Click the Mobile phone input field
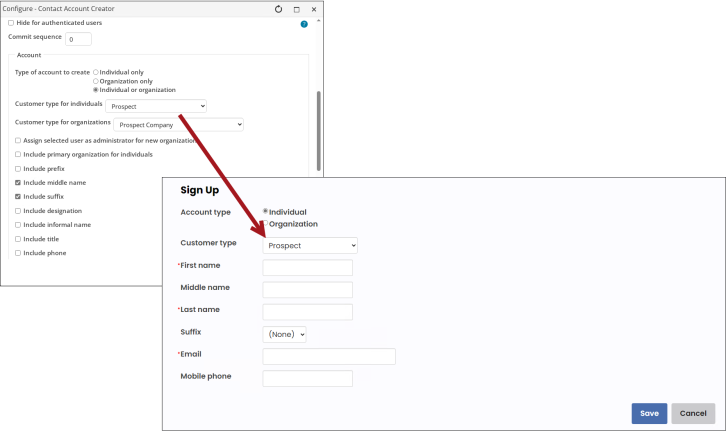The height and width of the screenshot is (431, 726). click(307, 379)
